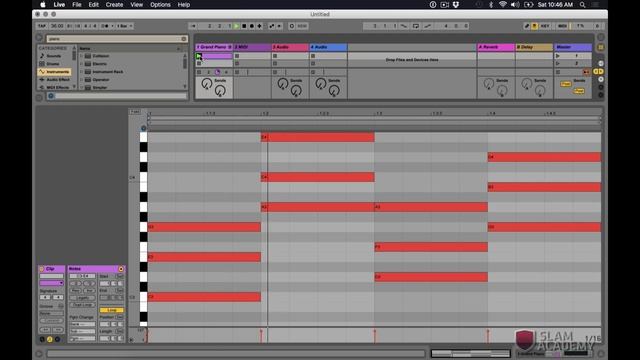Launch Master scene 1

click(558, 56)
